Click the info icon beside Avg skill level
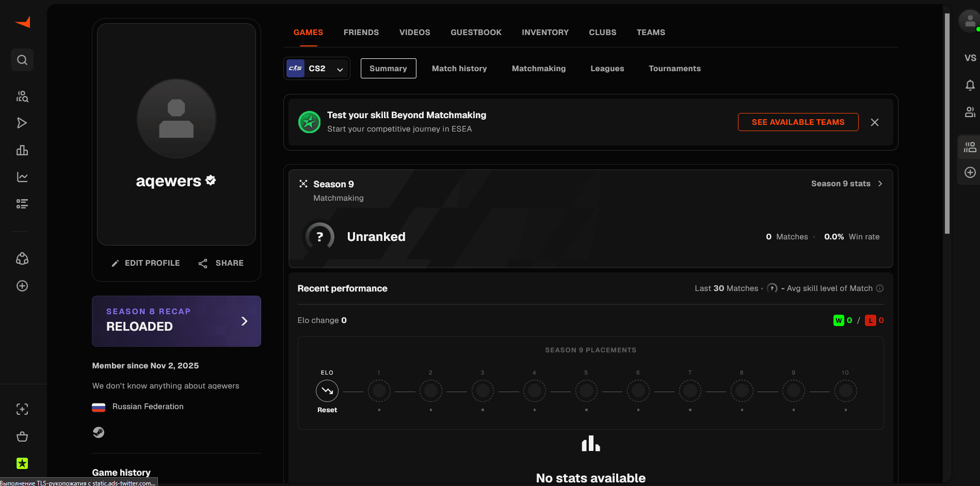Screen dimensions: 980x486 click(x=880, y=288)
